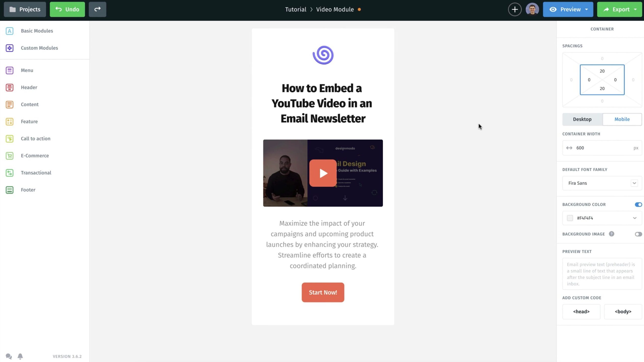Click the Export button
Screen dimensions: 644x362
619,9
